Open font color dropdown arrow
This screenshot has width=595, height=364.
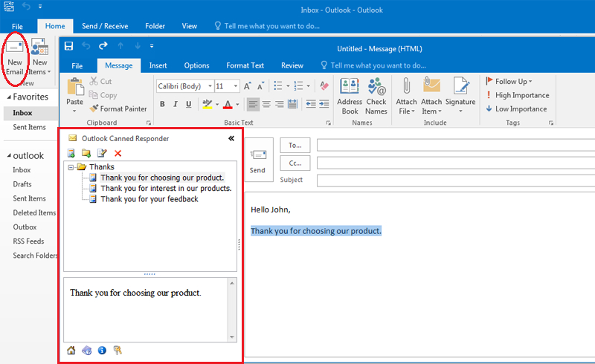tap(237, 104)
